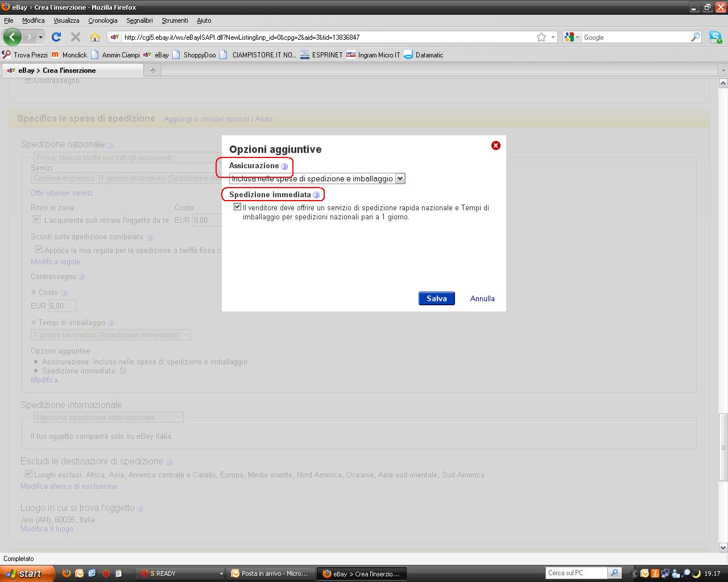This screenshot has width=728, height=582.
Task: Open the Visualizza menu
Action: [67, 20]
